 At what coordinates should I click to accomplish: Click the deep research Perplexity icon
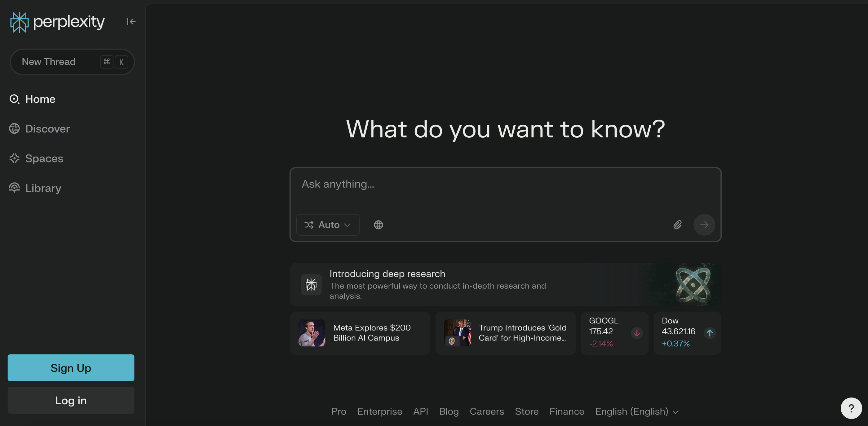(311, 284)
